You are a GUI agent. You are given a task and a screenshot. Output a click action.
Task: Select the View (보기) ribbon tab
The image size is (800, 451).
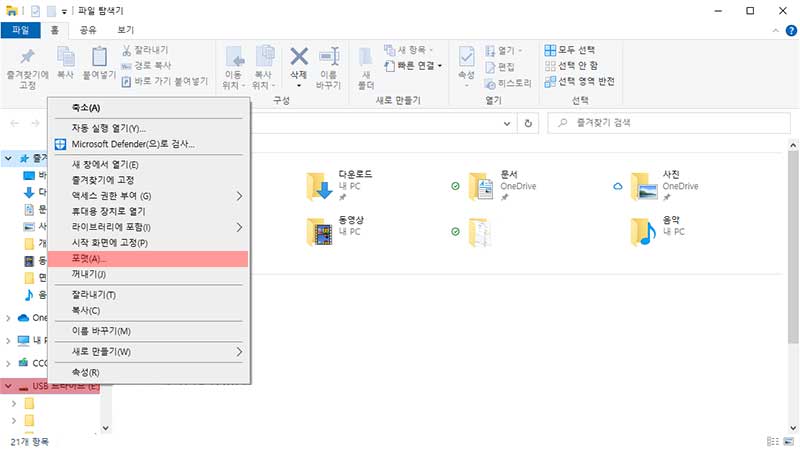coord(126,30)
